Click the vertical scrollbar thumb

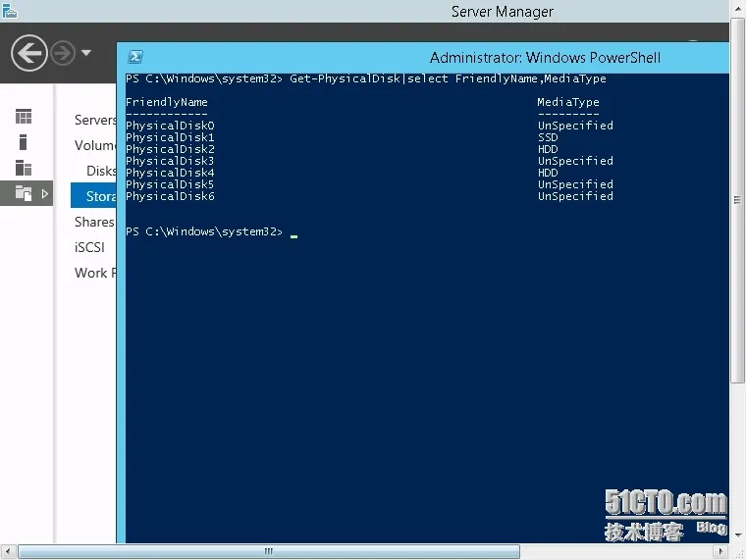pos(737,200)
